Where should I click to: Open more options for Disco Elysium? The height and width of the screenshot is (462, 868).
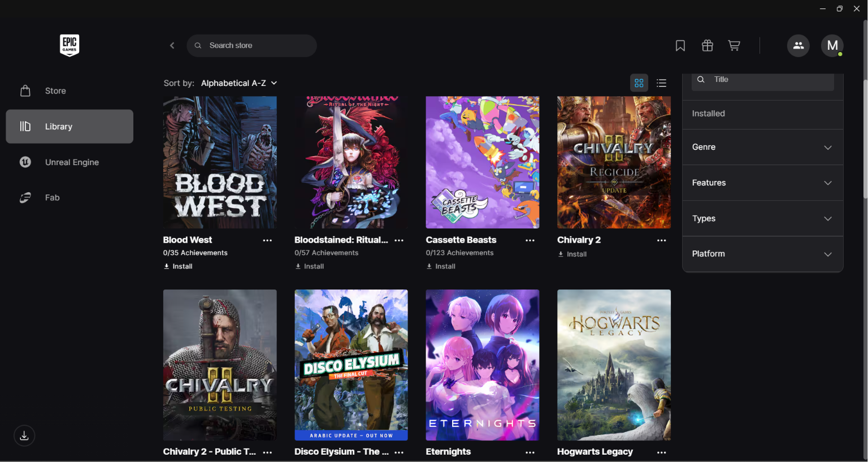pyautogui.click(x=399, y=452)
